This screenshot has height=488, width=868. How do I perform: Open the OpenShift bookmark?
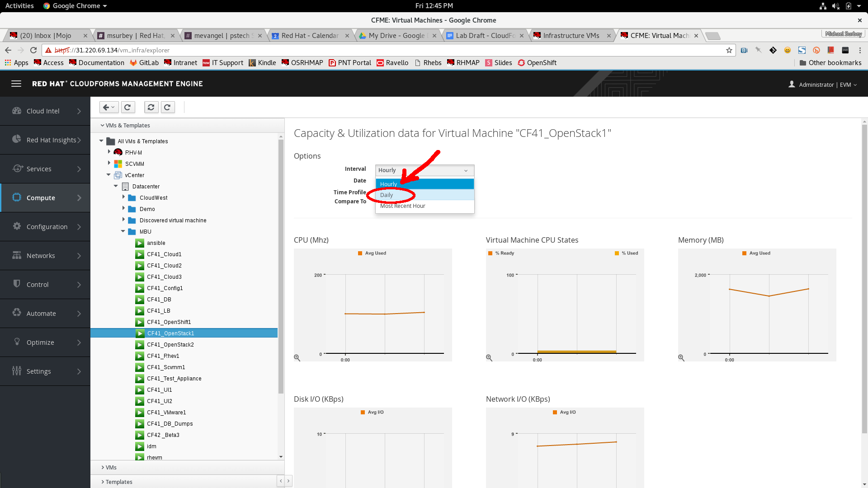pyautogui.click(x=537, y=63)
